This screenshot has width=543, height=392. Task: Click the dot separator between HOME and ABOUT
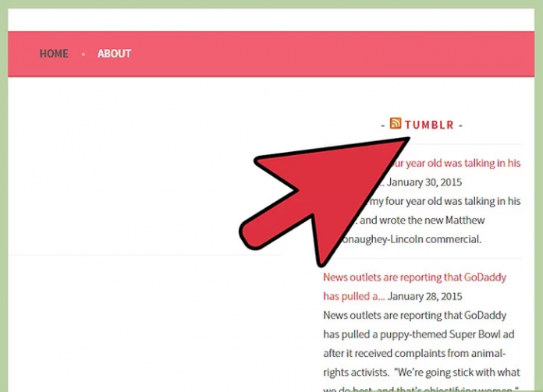[x=83, y=54]
